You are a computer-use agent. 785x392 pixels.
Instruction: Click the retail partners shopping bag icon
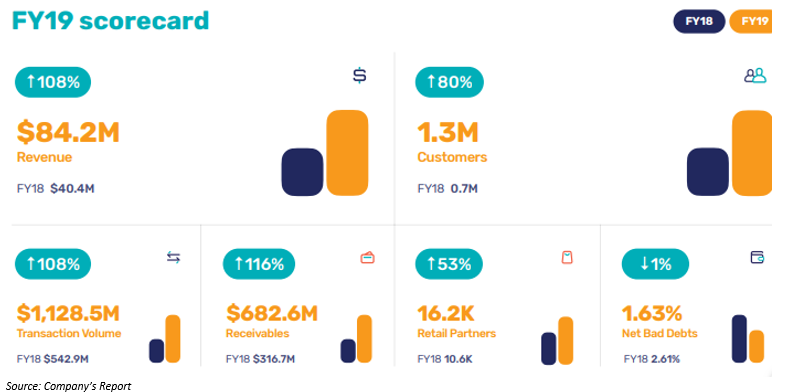click(566, 257)
